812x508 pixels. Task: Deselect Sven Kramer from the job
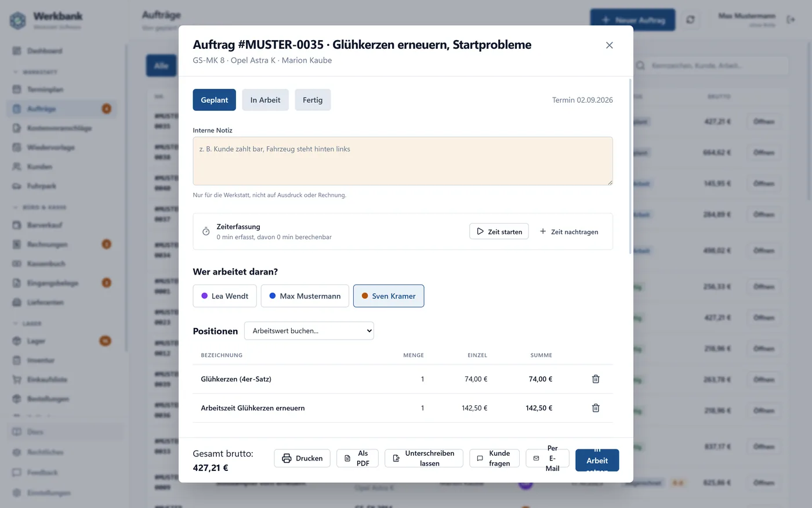[389, 296]
